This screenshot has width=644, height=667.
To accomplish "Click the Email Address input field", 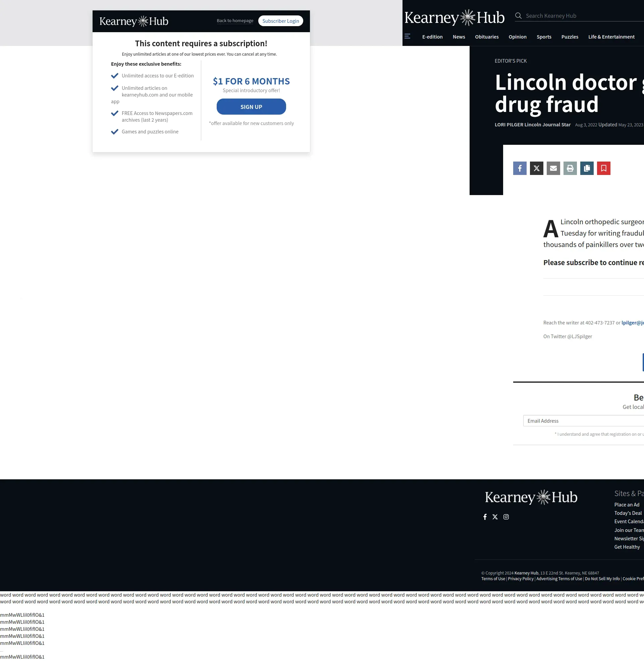I will point(583,421).
